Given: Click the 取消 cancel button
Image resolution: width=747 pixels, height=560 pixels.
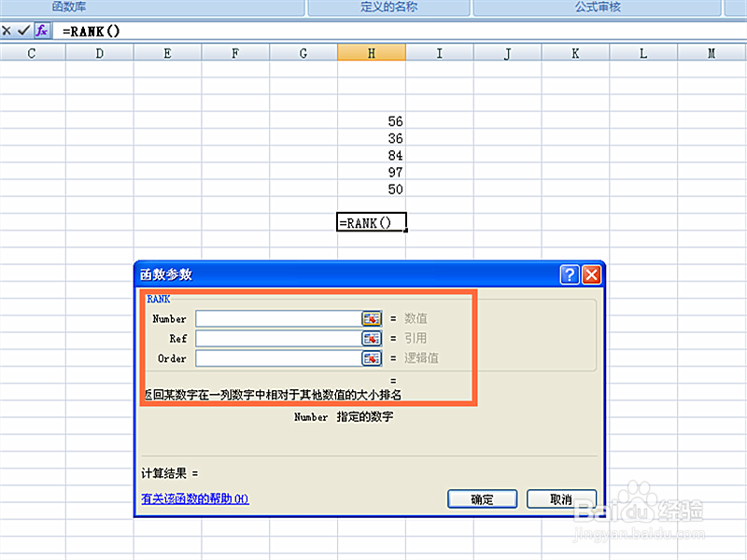Looking at the screenshot, I should tap(561, 499).
